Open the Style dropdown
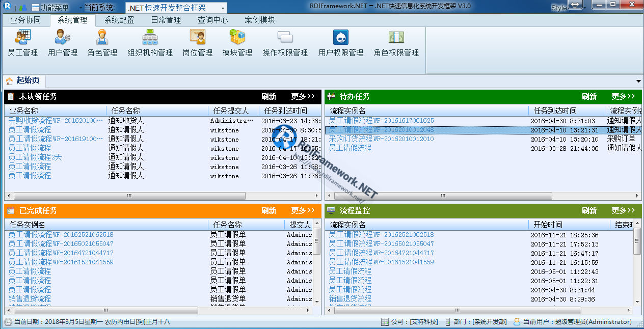 click(x=559, y=8)
